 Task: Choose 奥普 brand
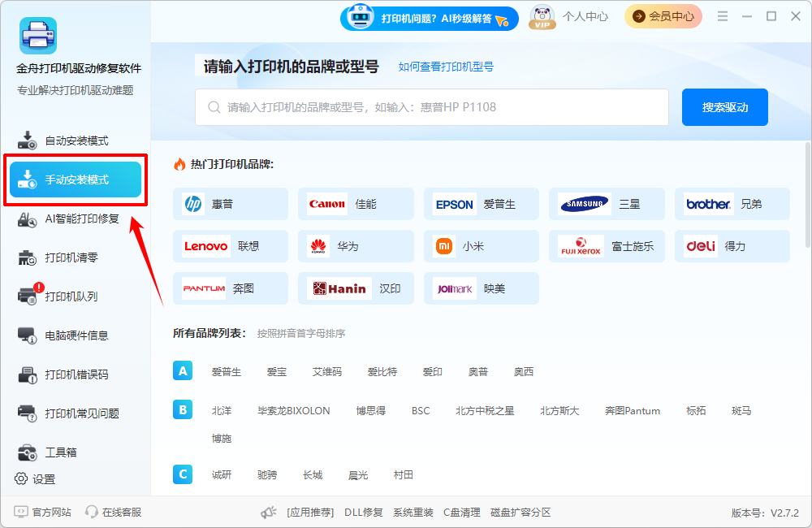478,371
